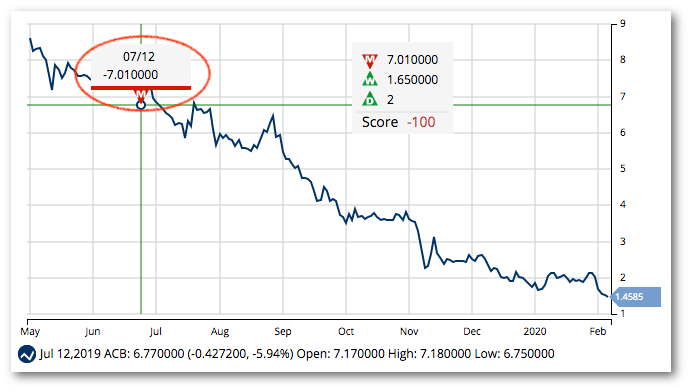Click the red M signal marker on chart line
The image size is (690, 391).
(141, 95)
